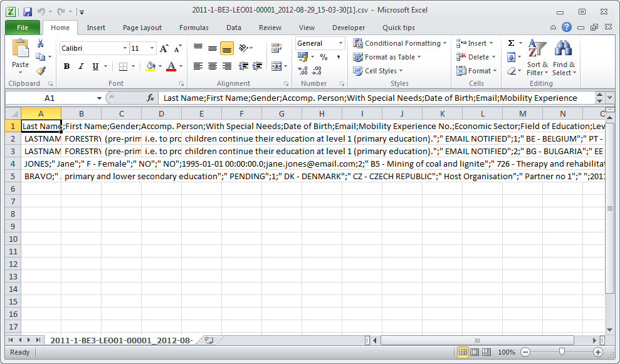Apply Percent Style
Viewport: 620px width, 364px height.
[x=324, y=57]
